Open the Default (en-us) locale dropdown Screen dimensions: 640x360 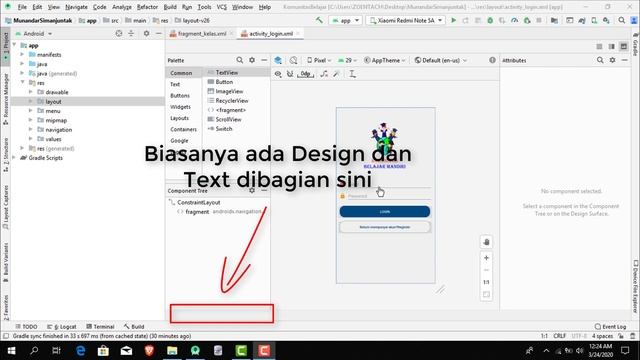tap(440, 60)
